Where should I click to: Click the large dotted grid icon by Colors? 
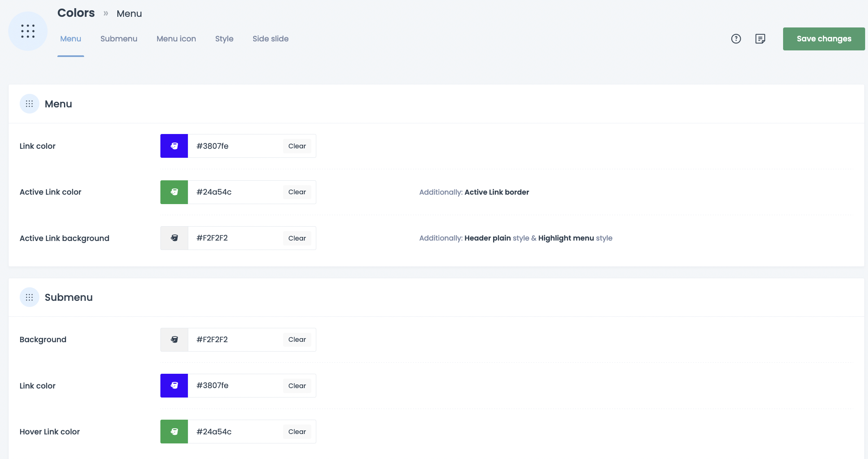[28, 31]
